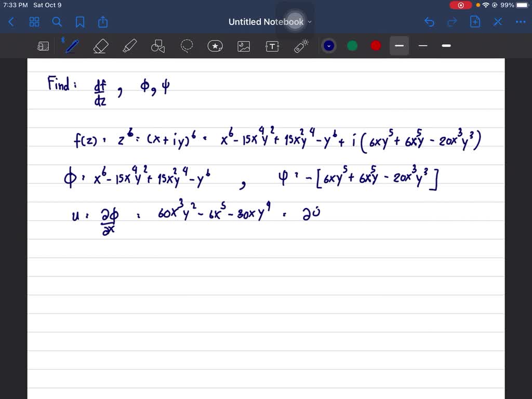Keep the Fountain pen tool active
Viewport: 532px width, 399px height.
tap(71, 46)
